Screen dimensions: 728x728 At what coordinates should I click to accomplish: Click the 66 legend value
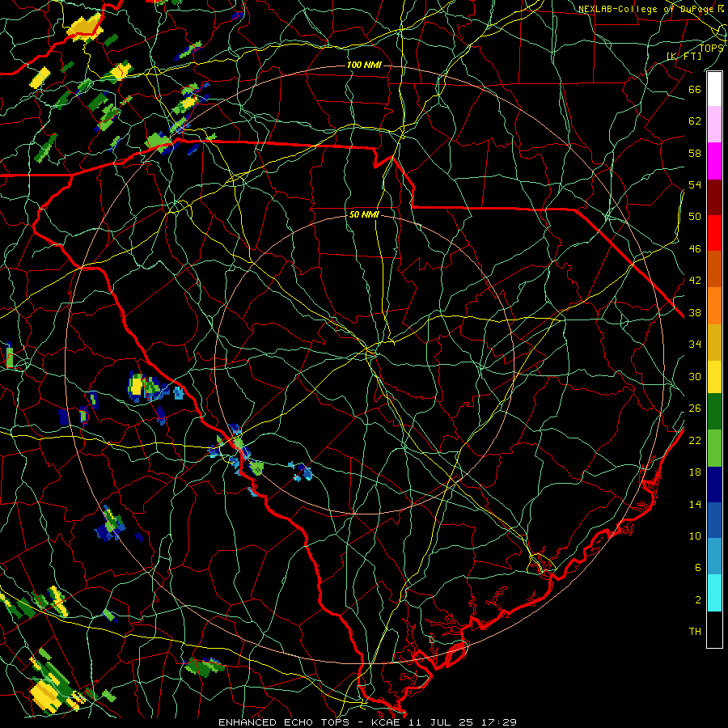[x=695, y=89]
